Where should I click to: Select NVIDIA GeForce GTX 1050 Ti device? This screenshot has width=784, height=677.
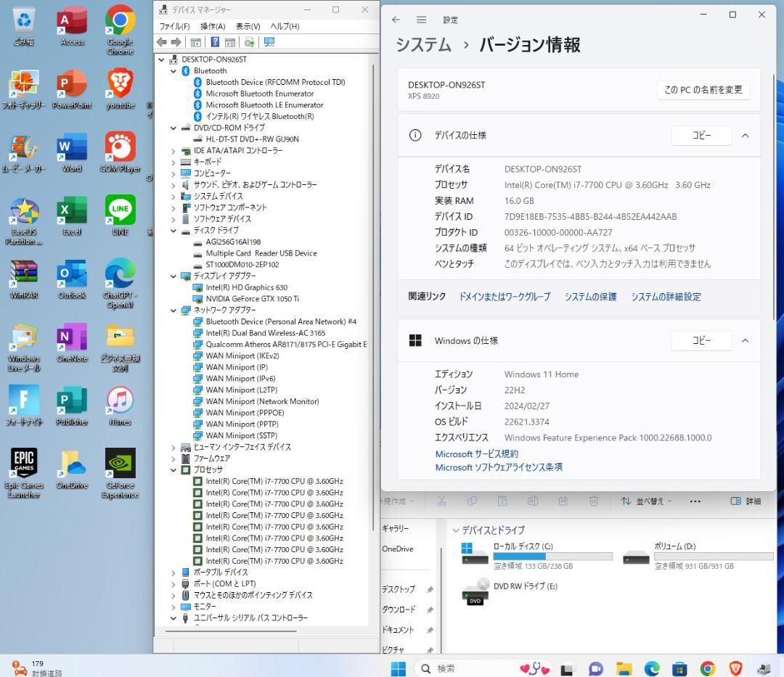252,298
